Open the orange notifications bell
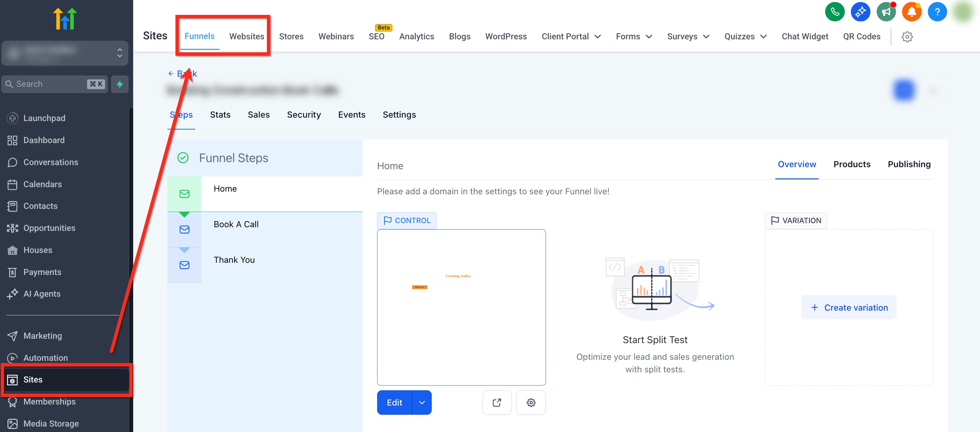 point(912,12)
